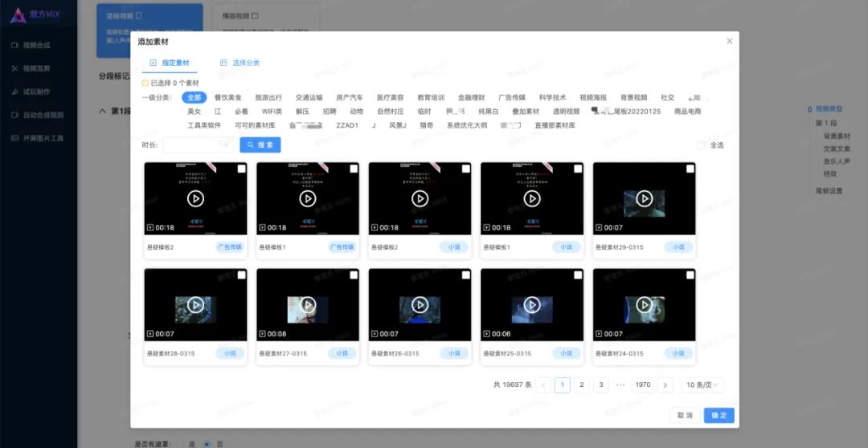Confirm with the 确定 button

(x=719, y=415)
